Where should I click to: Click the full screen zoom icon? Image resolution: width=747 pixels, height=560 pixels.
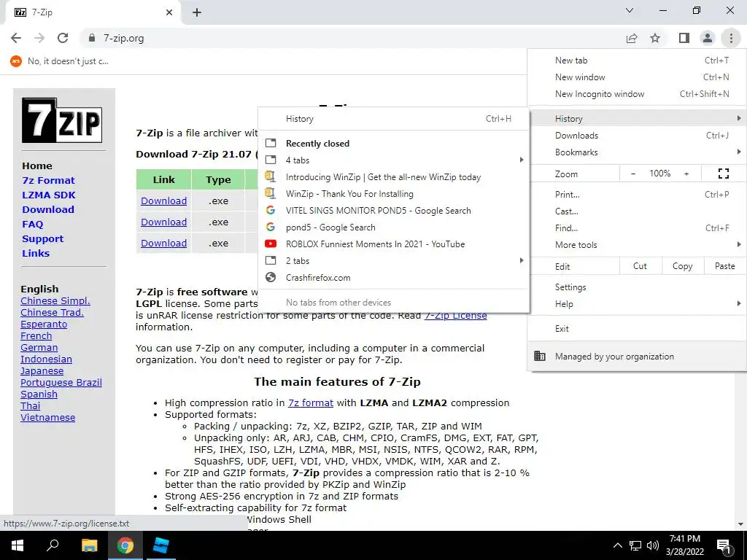pos(723,174)
